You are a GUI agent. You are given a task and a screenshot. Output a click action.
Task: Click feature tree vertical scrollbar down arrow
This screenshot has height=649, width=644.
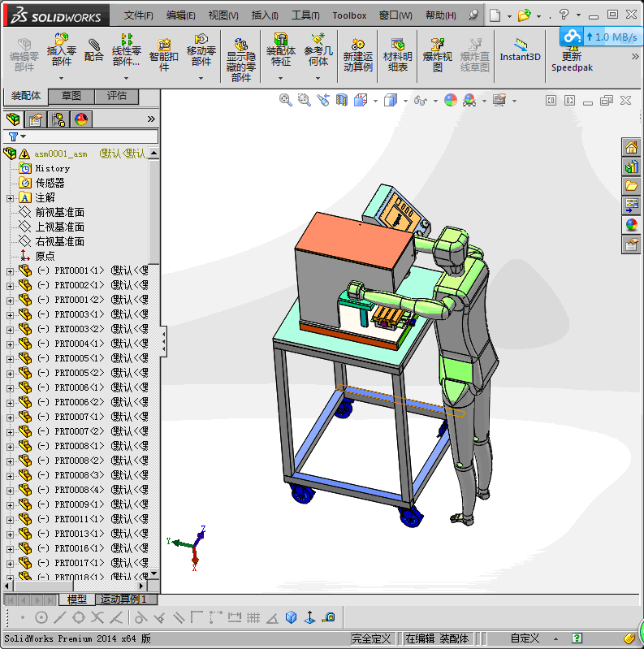(154, 573)
